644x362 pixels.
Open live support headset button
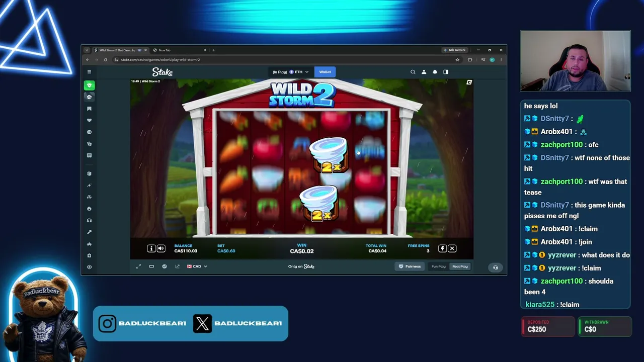pos(495,267)
